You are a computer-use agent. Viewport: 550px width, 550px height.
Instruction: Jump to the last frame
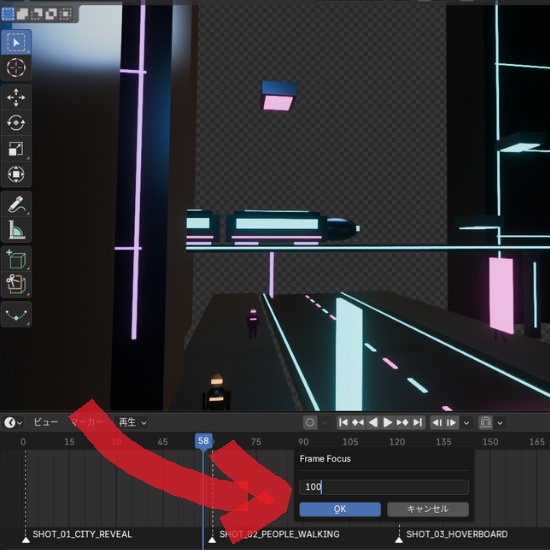click(x=417, y=423)
